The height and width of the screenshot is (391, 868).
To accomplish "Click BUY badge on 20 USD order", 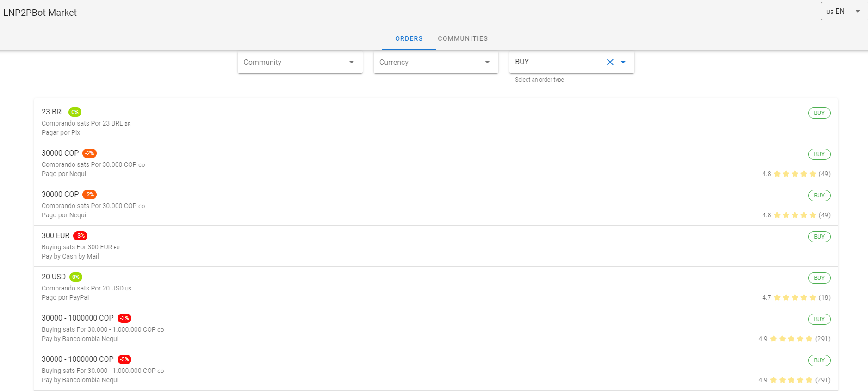I will pyautogui.click(x=819, y=278).
